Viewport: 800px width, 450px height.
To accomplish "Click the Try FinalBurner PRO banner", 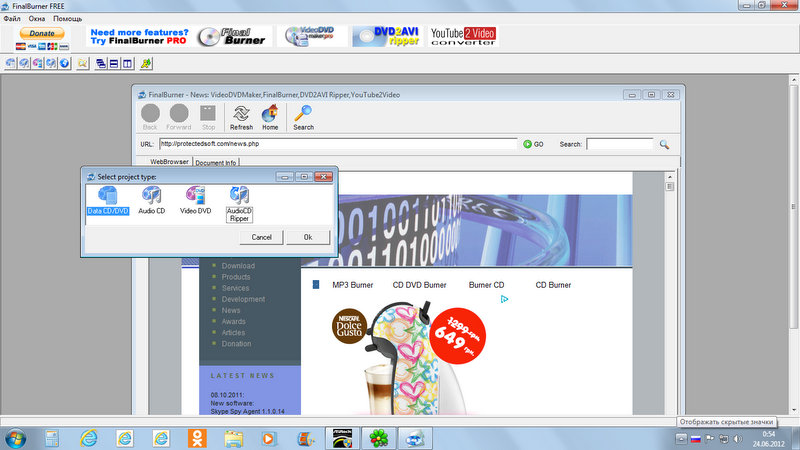I will [x=179, y=37].
